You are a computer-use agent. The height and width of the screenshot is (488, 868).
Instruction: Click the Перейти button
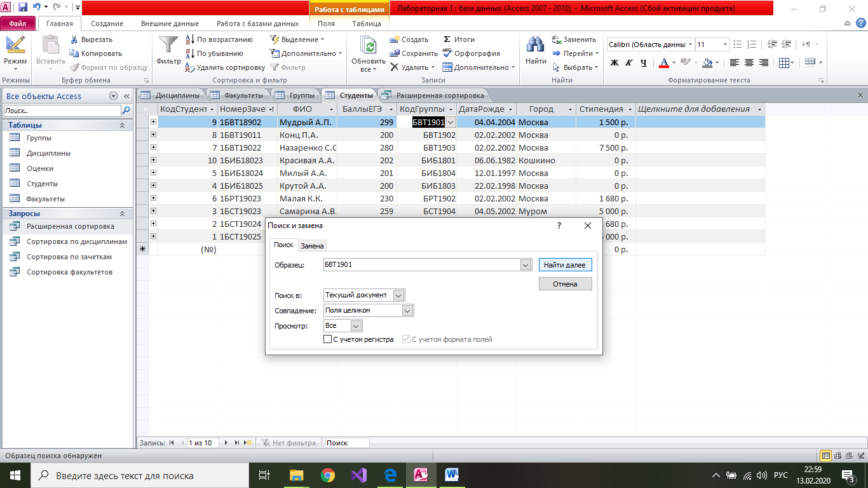tap(576, 53)
